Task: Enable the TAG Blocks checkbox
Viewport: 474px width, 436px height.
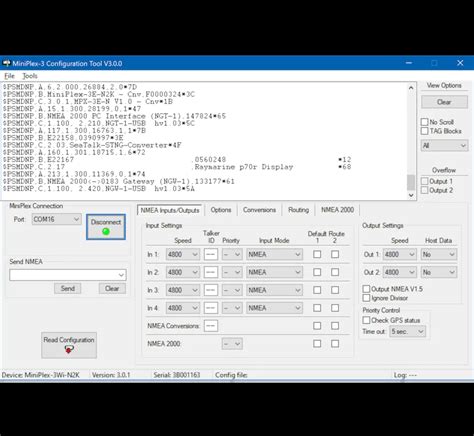Action: [424, 131]
